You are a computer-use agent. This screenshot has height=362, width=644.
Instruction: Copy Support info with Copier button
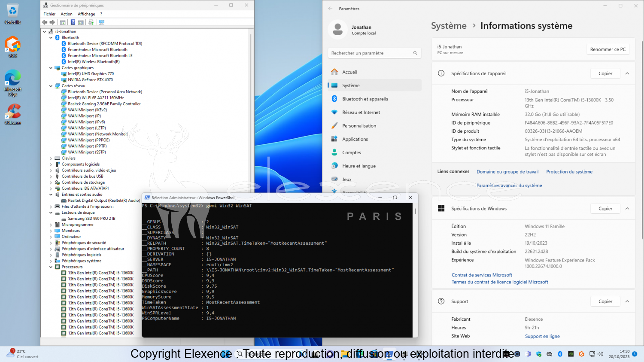[x=605, y=301]
